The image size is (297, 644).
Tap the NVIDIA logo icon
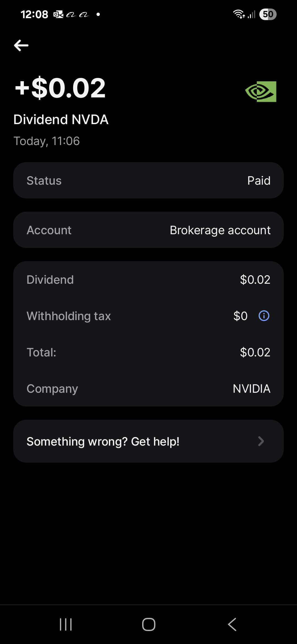(x=261, y=91)
